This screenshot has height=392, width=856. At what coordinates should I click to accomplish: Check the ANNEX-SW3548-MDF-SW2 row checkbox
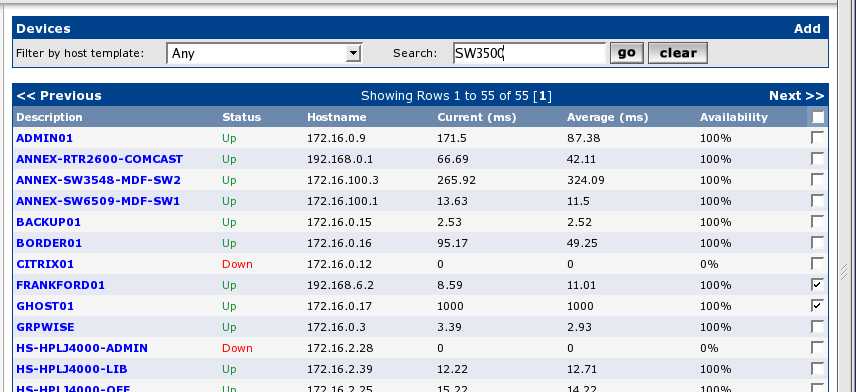click(x=817, y=180)
